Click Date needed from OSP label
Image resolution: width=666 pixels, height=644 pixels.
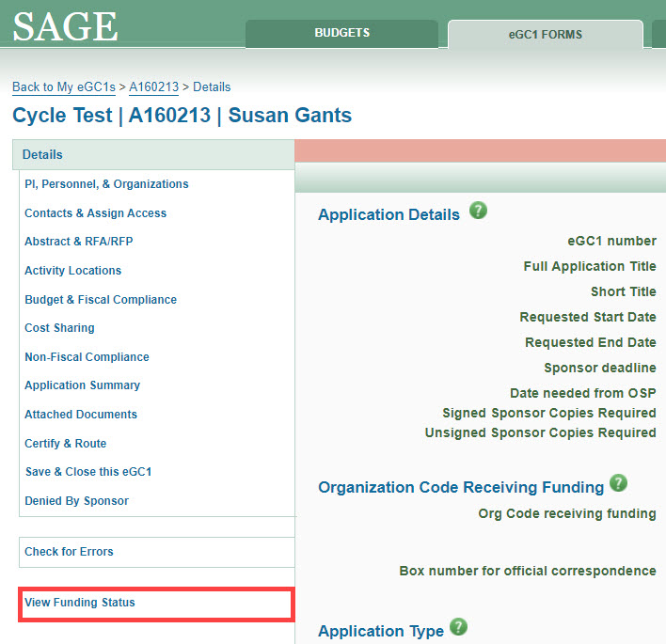pyautogui.click(x=583, y=393)
